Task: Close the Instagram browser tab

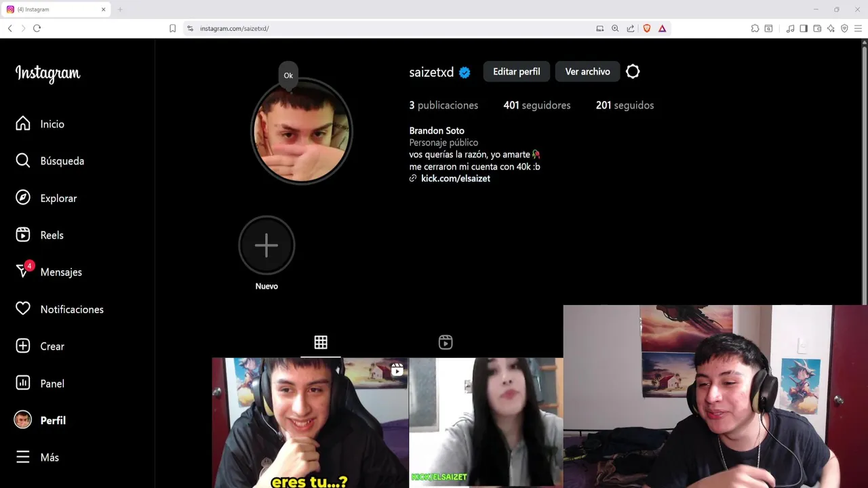Action: click(104, 9)
